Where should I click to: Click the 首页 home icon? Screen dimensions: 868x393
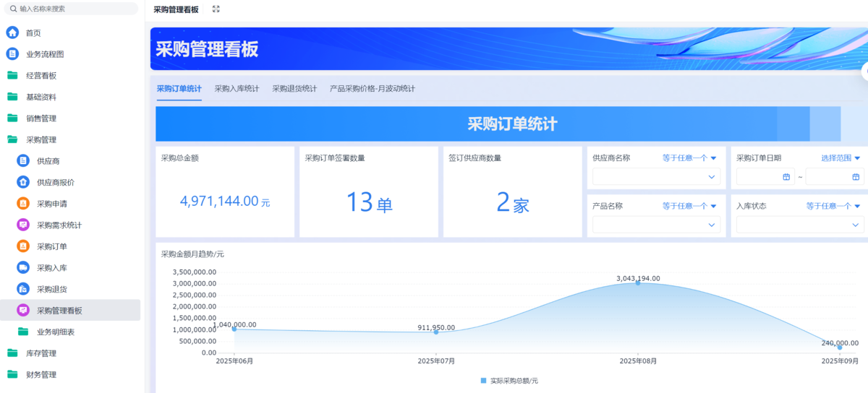12,33
